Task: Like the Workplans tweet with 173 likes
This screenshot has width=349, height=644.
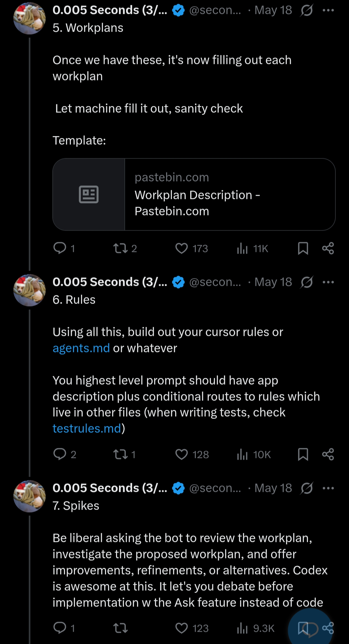Action: [182, 248]
